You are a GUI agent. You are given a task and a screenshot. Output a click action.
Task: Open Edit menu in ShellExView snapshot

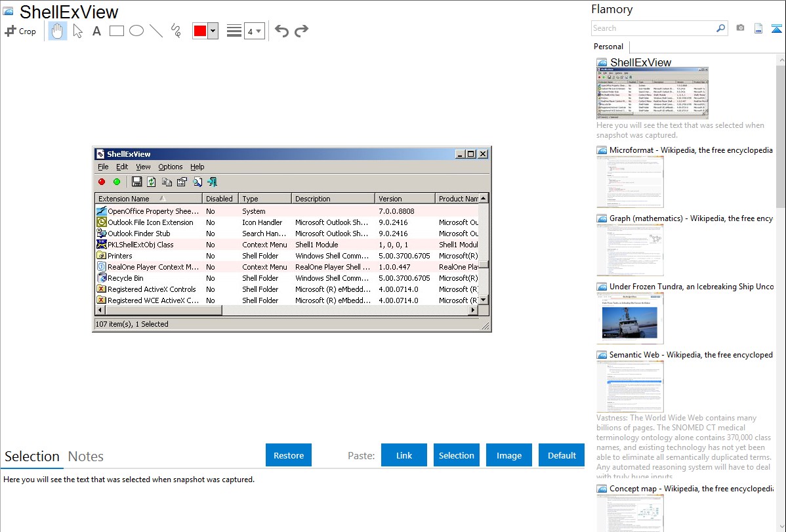click(122, 167)
